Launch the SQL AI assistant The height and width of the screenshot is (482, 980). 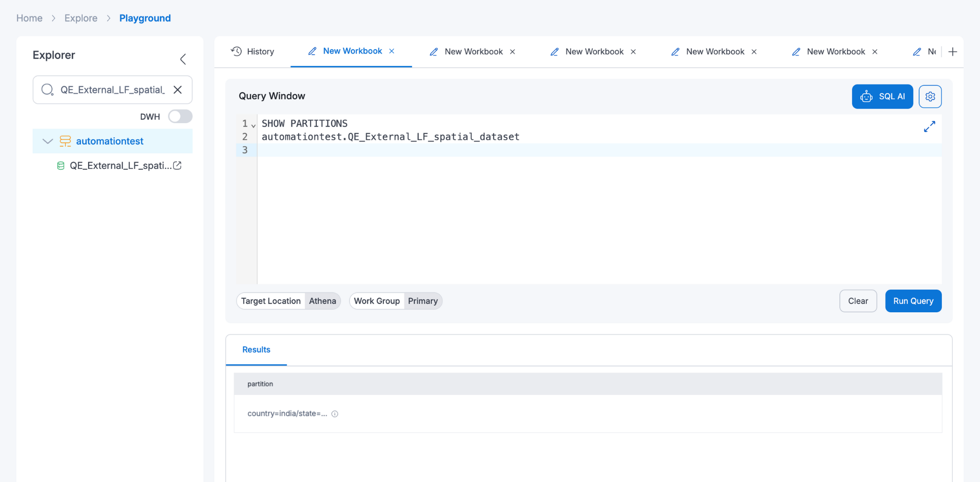[882, 96]
